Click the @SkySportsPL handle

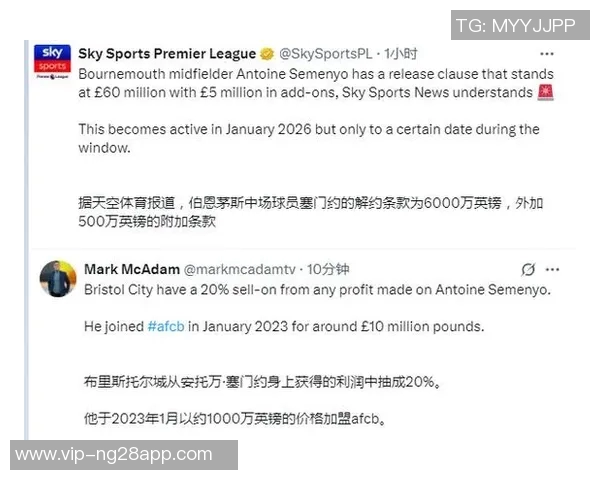(x=326, y=54)
